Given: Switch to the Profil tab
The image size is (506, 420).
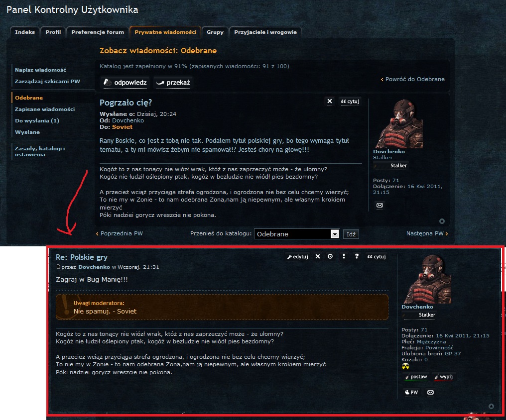Looking at the screenshot, I should tap(53, 32).
